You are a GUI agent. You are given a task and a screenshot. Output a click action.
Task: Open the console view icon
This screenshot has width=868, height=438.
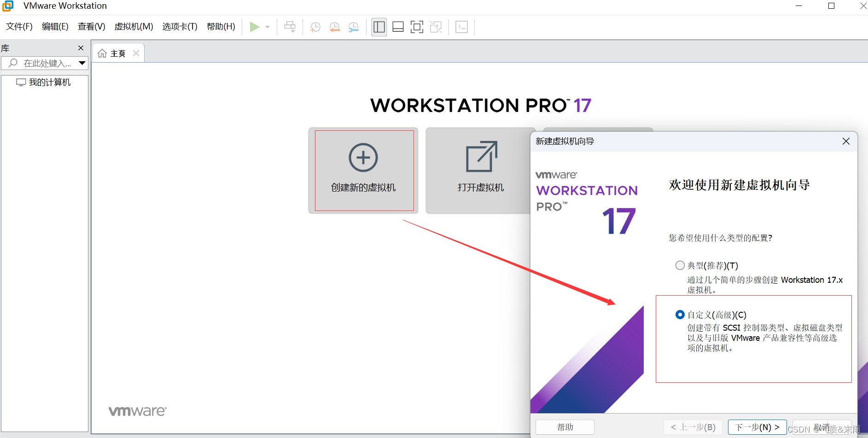click(462, 27)
